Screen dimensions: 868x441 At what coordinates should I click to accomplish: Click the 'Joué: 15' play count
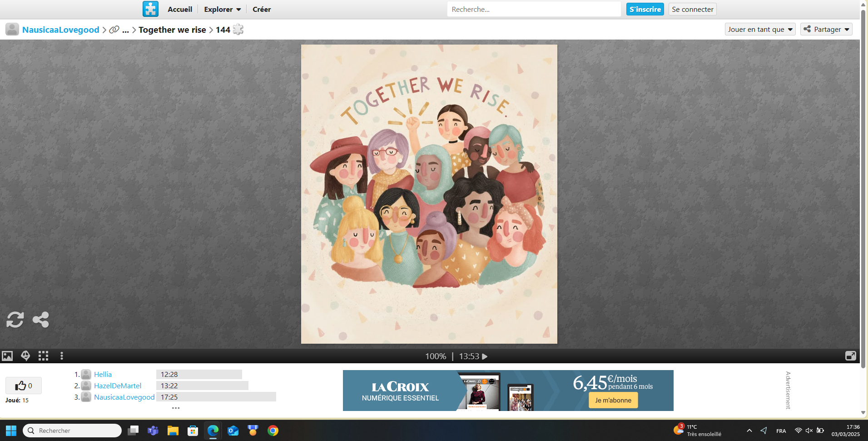[x=17, y=400]
